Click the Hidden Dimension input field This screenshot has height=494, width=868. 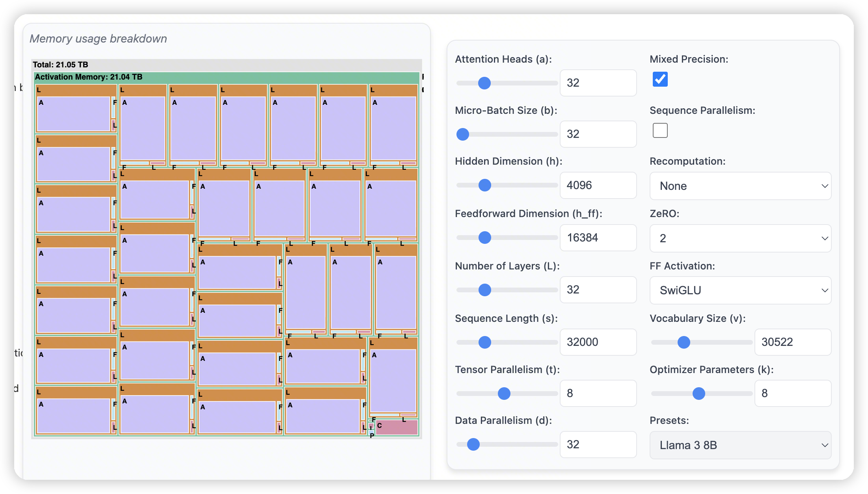point(598,185)
